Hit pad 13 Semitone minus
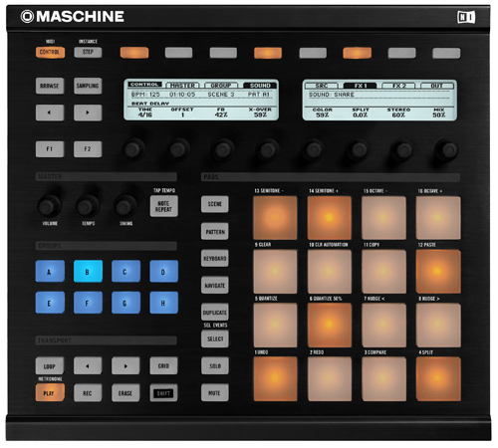498x448 pixels. (x=275, y=218)
